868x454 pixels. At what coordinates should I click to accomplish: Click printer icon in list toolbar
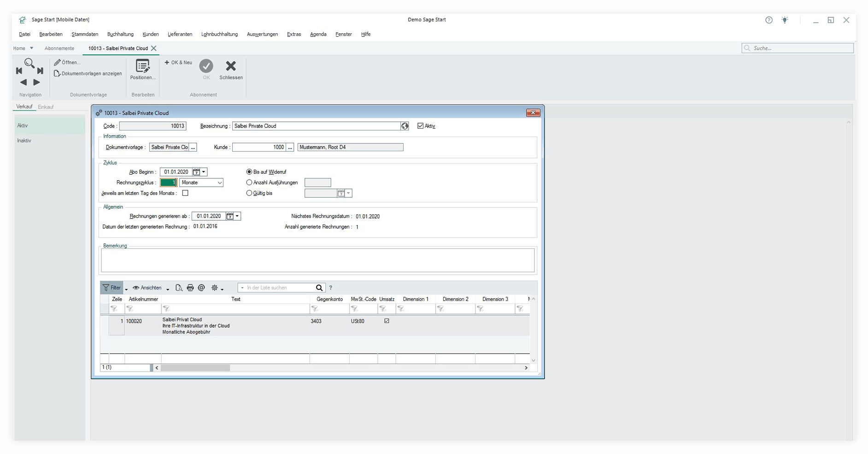click(190, 288)
